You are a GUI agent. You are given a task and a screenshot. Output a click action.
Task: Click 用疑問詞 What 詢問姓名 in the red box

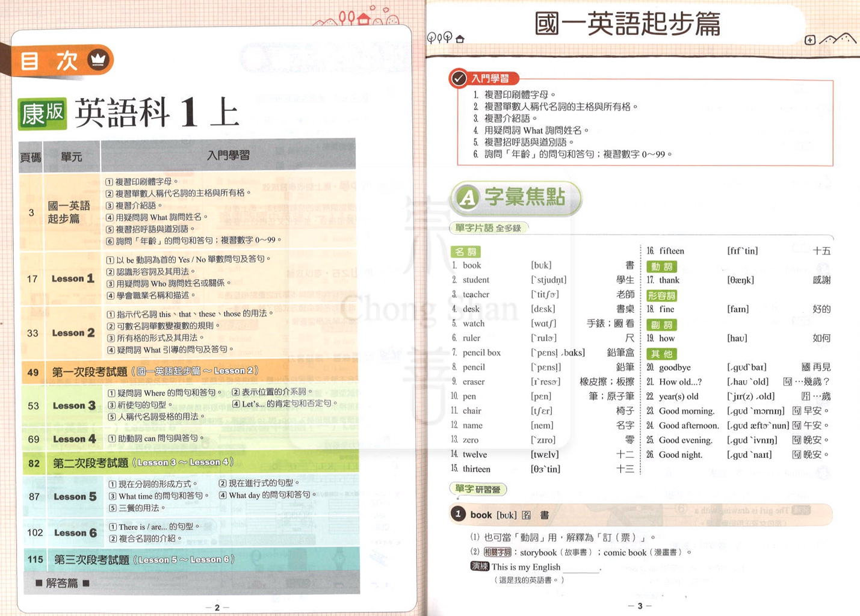(x=531, y=130)
